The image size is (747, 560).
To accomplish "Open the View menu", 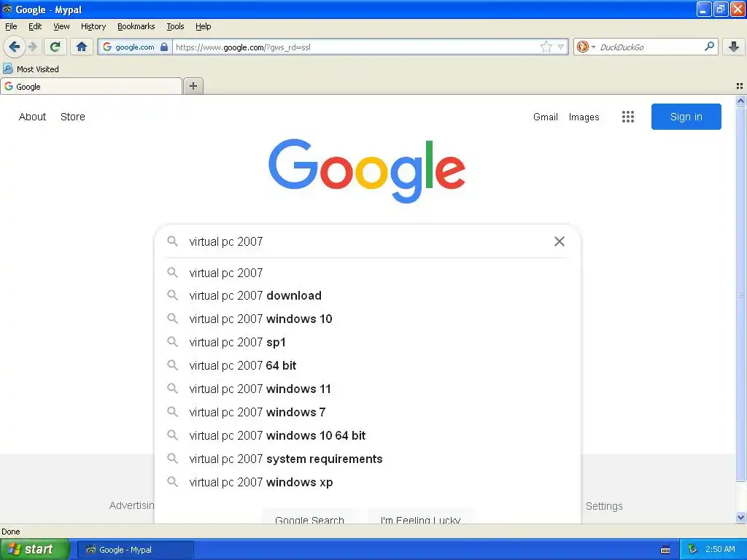I will tap(61, 26).
